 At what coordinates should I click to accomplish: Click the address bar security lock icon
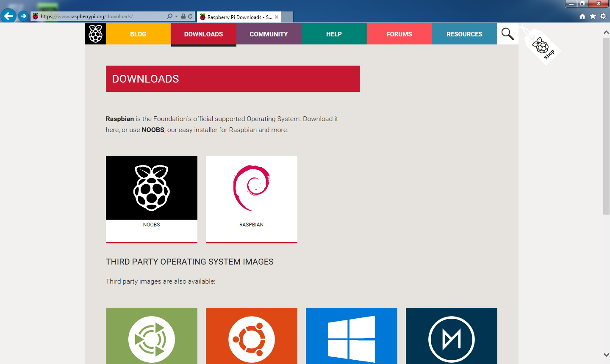click(183, 17)
